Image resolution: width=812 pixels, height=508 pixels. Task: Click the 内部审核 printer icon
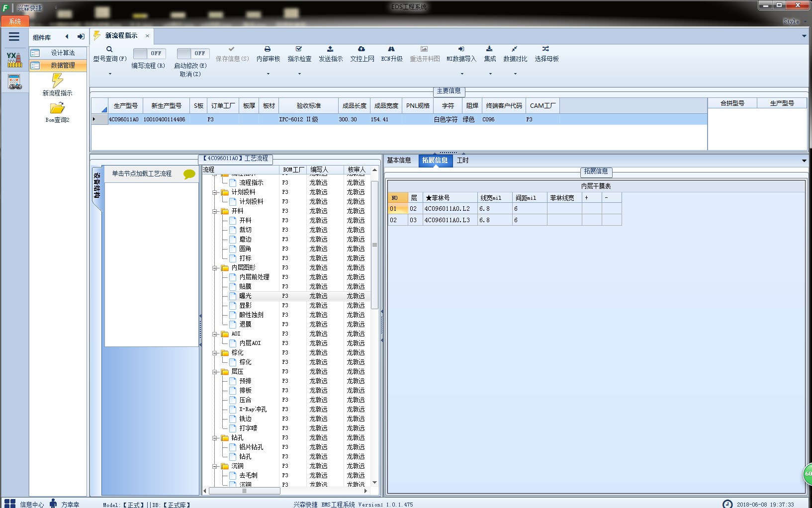tap(268, 49)
